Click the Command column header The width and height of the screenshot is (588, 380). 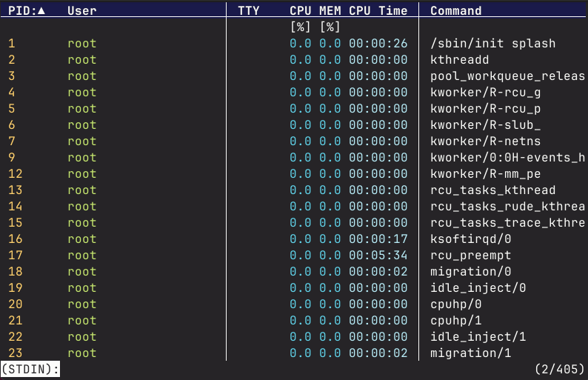pyautogui.click(x=455, y=11)
